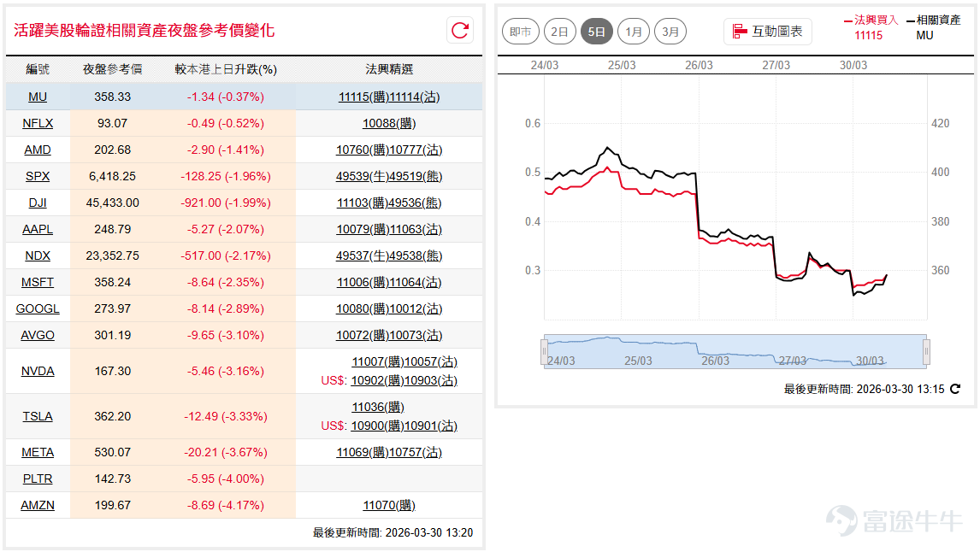Open the TSLA ticker link

coord(38,416)
